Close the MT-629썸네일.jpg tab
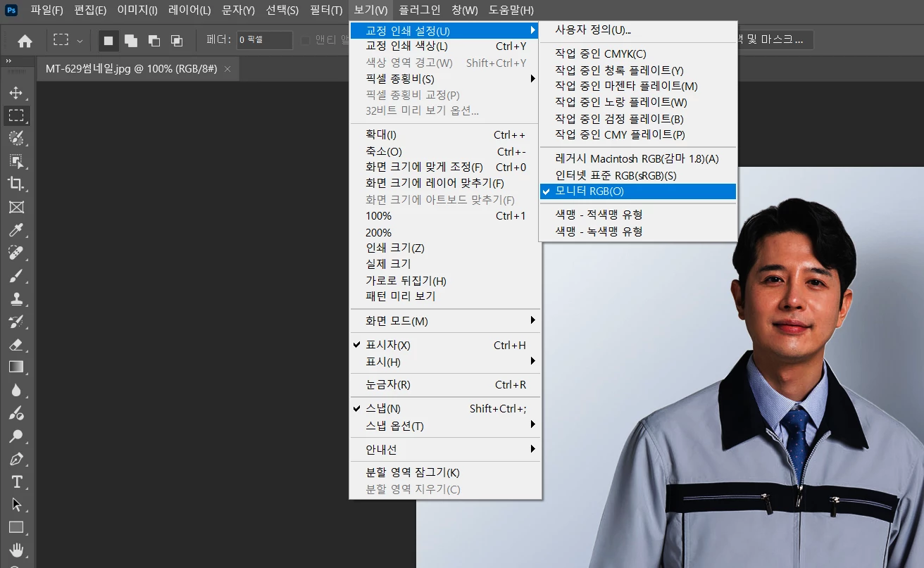Viewport: 924px width, 568px height. [x=227, y=69]
